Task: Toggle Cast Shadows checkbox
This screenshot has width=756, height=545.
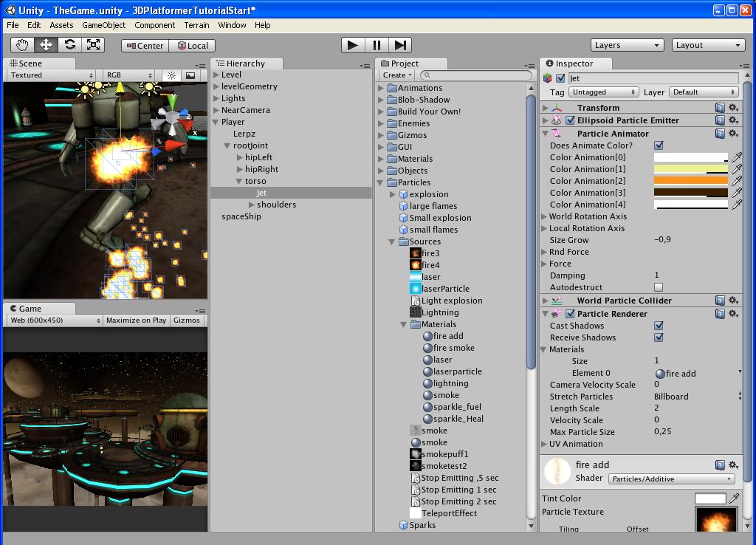Action: pyautogui.click(x=659, y=326)
